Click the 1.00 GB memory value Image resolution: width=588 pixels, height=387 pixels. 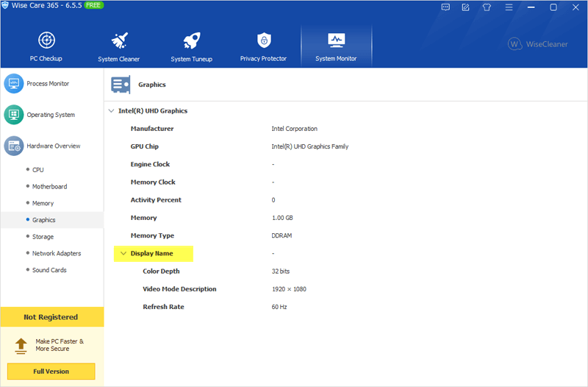(282, 218)
